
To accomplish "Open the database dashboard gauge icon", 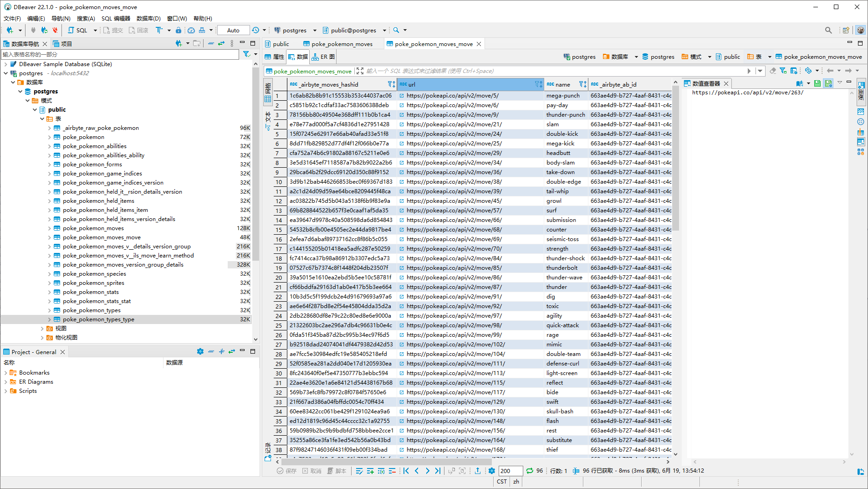I will coord(191,30).
